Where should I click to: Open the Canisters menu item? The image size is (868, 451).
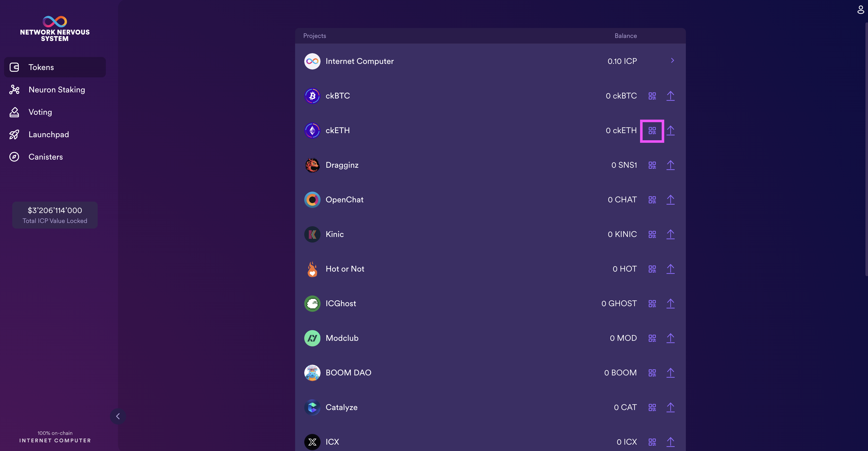pyautogui.click(x=55, y=157)
